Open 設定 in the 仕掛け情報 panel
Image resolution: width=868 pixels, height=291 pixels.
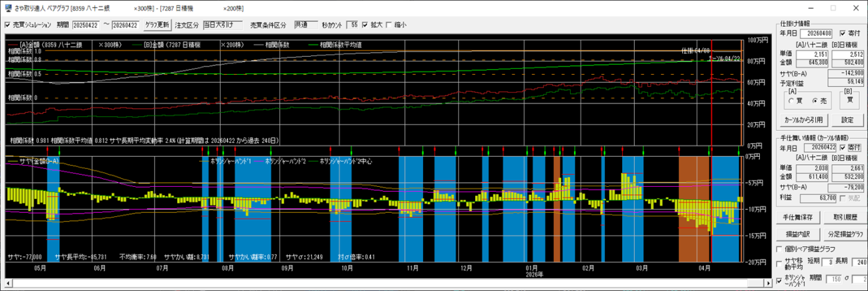[x=847, y=120]
